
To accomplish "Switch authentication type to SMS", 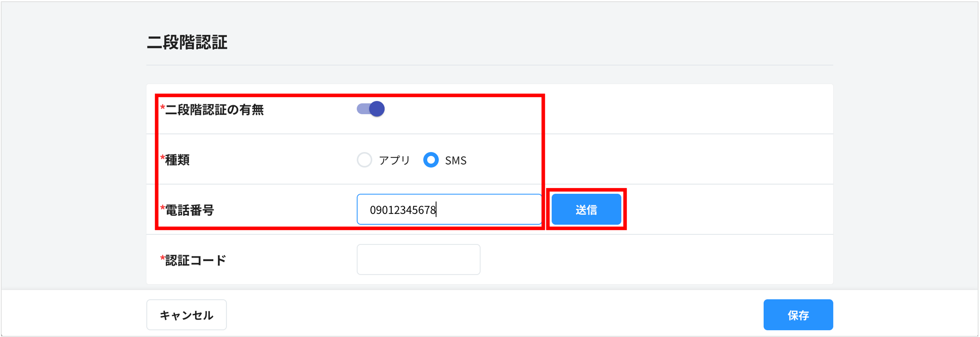I will [x=431, y=160].
